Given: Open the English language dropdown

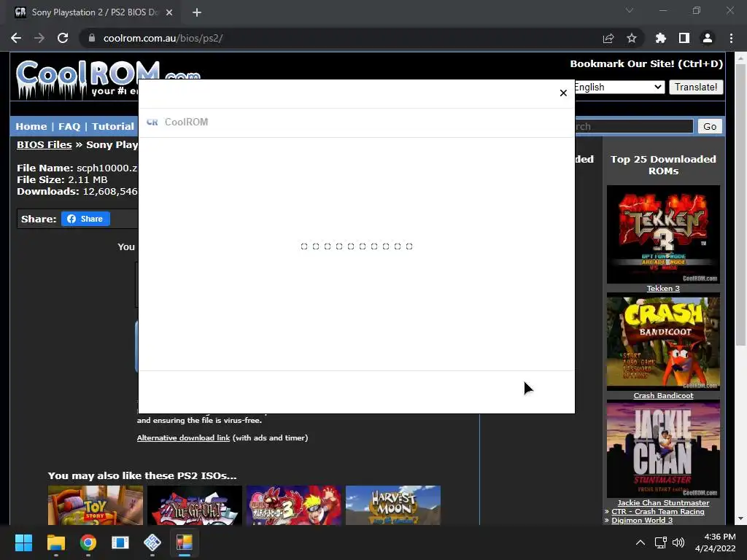Looking at the screenshot, I should [x=619, y=87].
